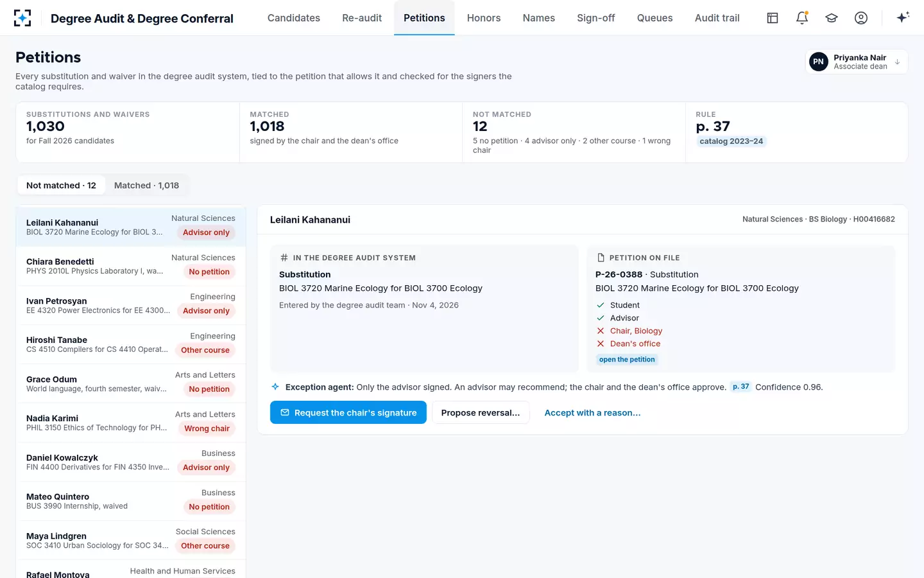The height and width of the screenshot is (578, 924).
Task: Click the hash icon beside In the Degree Audit System
Action: (284, 258)
